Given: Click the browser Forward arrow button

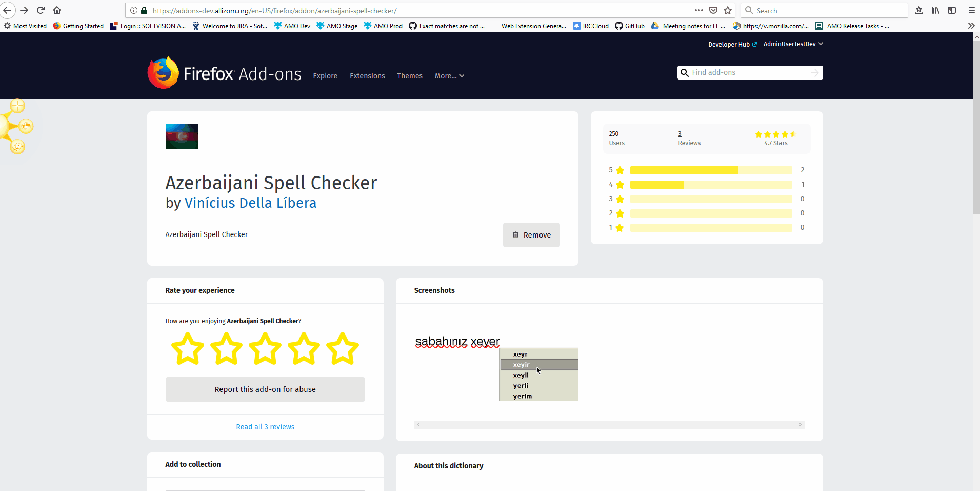Looking at the screenshot, I should tap(24, 10).
